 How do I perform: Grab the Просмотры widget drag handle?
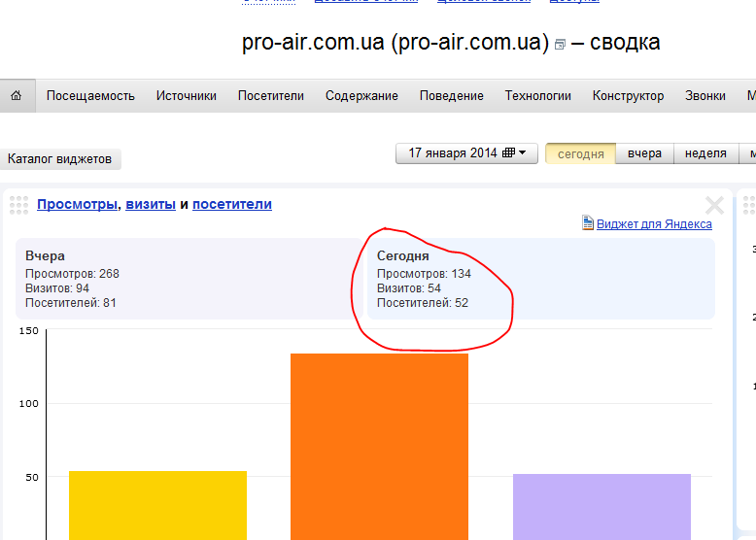(x=18, y=205)
